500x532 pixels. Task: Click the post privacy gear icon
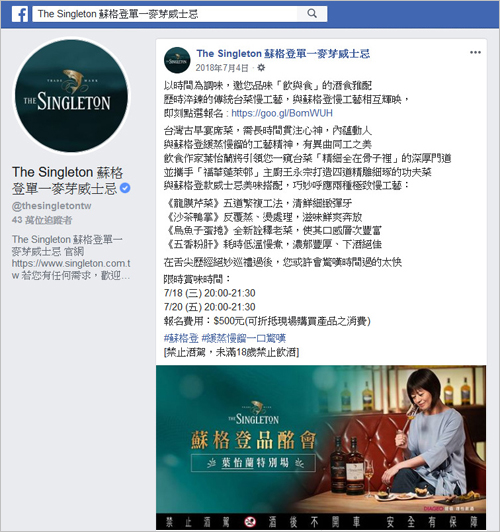[x=261, y=68]
